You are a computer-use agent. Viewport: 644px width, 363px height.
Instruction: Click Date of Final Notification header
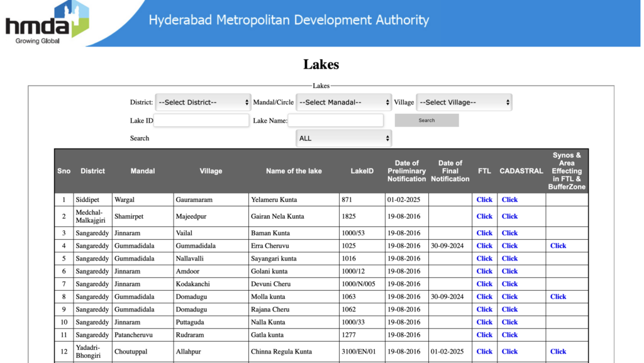(x=450, y=171)
